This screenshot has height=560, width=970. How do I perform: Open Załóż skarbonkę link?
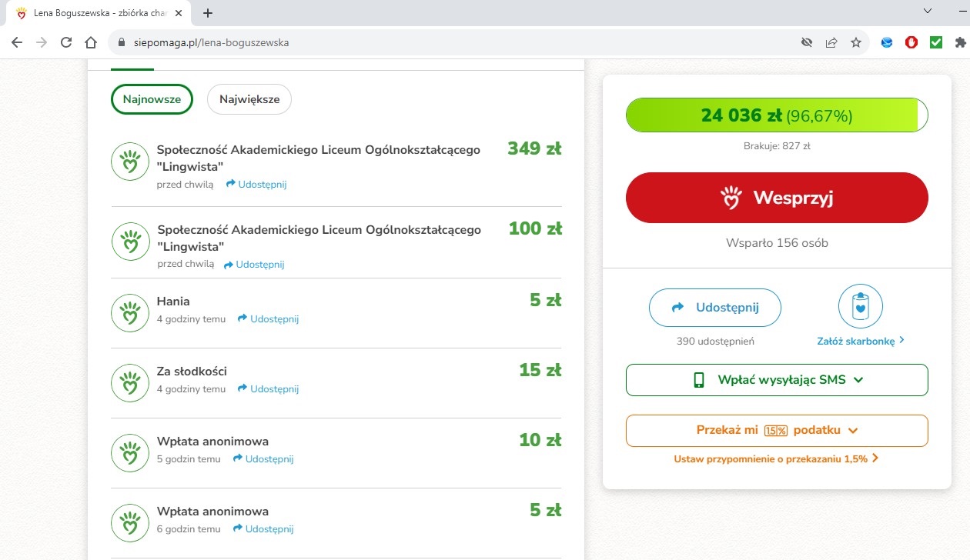(861, 341)
